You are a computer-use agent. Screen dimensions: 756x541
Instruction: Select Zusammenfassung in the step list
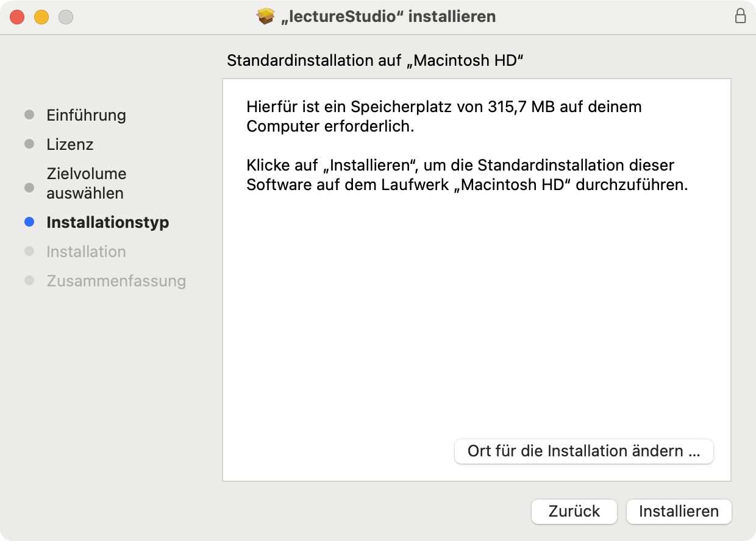click(116, 280)
